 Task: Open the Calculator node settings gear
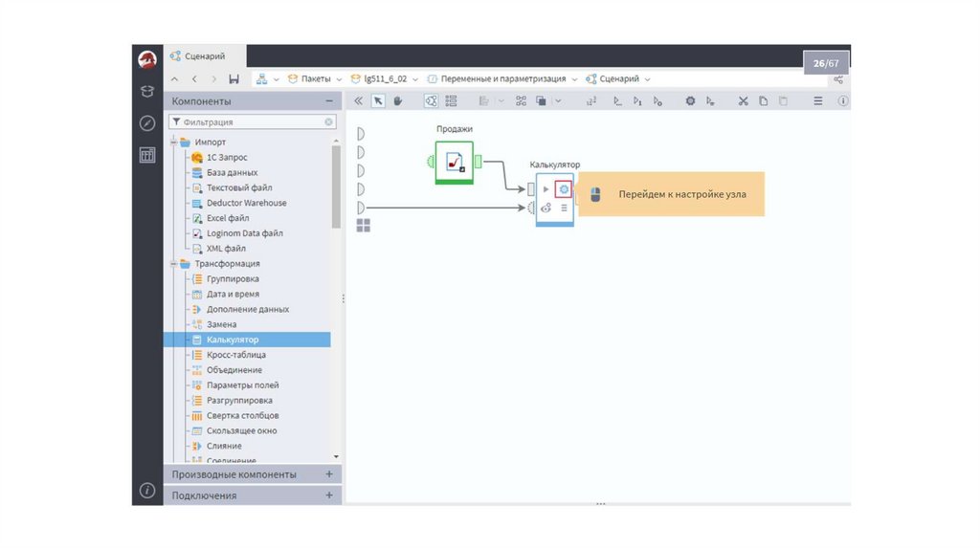click(x=564, y=189)
